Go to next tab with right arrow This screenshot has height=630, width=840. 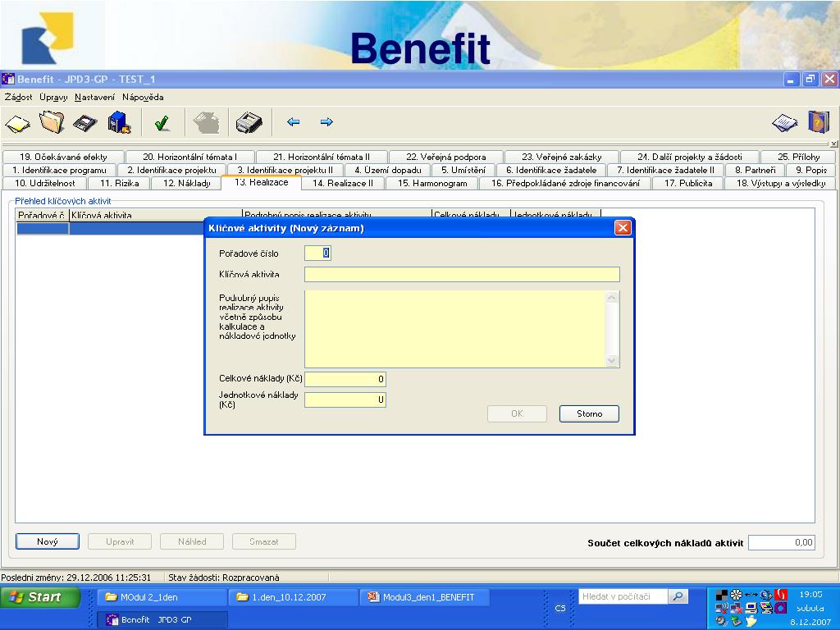pyautogui.click(x=326, y=122)
